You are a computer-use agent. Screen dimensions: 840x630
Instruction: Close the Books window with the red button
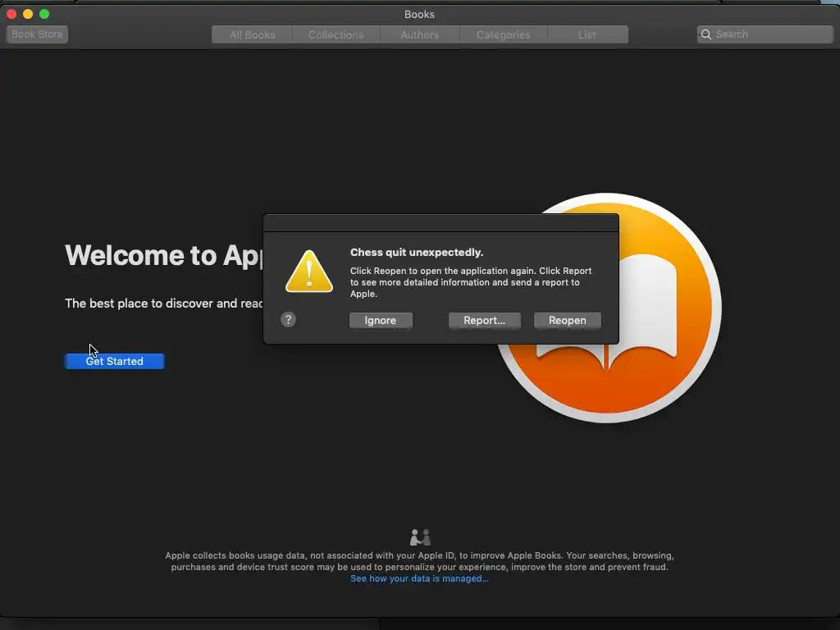point(11,14)
